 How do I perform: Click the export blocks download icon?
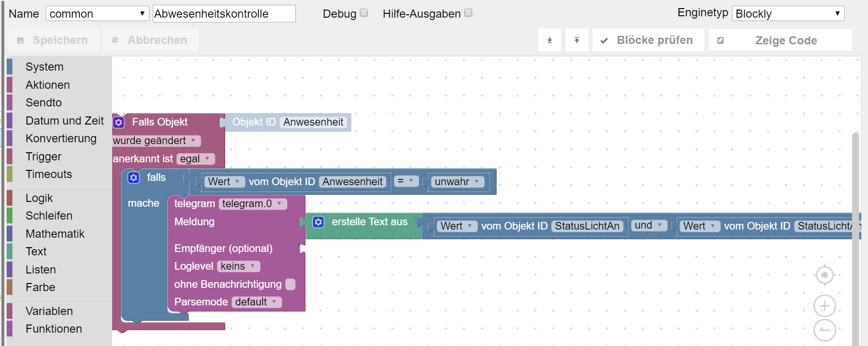pyautogui.click(x=550, y=41)
